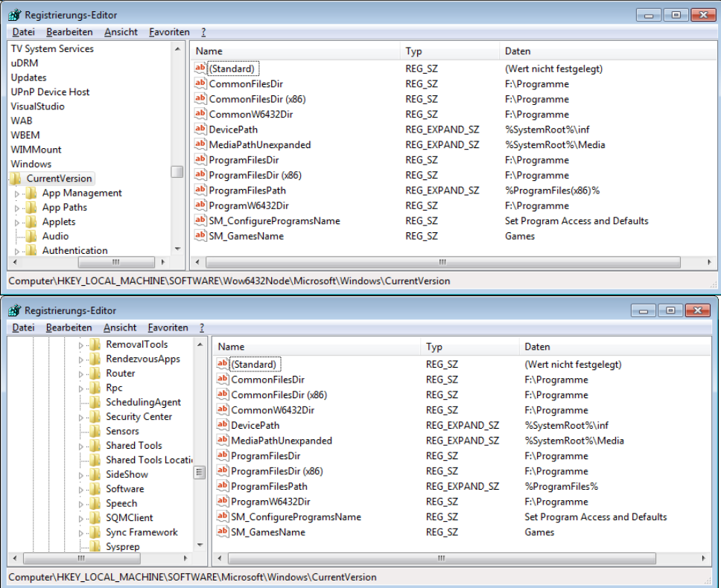Click SM_GamesName value icon in top window
Viewport: 721px width, 588px height.
[200, 236]
